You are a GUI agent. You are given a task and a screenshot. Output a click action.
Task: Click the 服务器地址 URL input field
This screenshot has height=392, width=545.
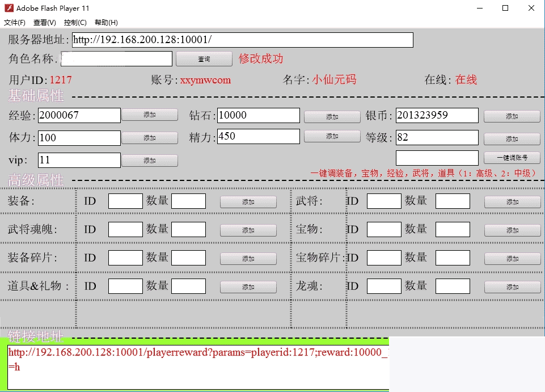coord(242,40)
